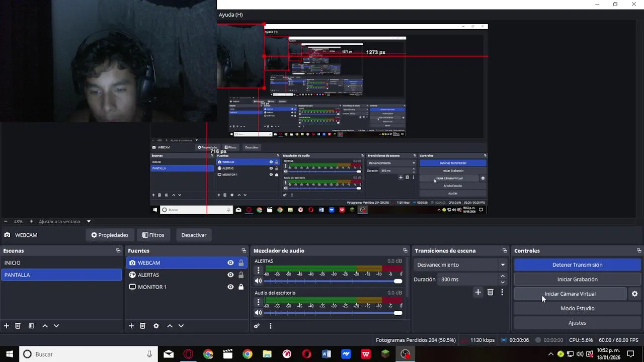644x362 pixels.
Task: Open the Windows notification center
Action: click(630, 354)
